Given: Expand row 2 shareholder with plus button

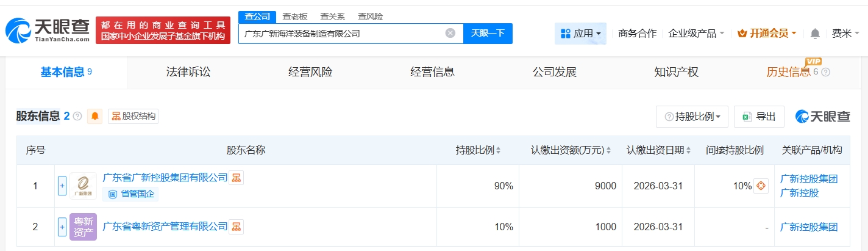Looking at the screenshot, I should tap(62, 227).
